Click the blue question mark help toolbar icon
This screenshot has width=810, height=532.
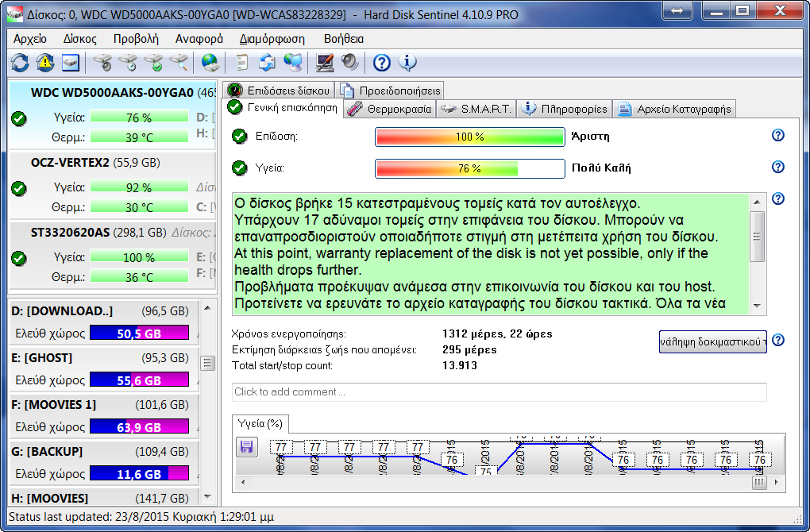(382, 63)
